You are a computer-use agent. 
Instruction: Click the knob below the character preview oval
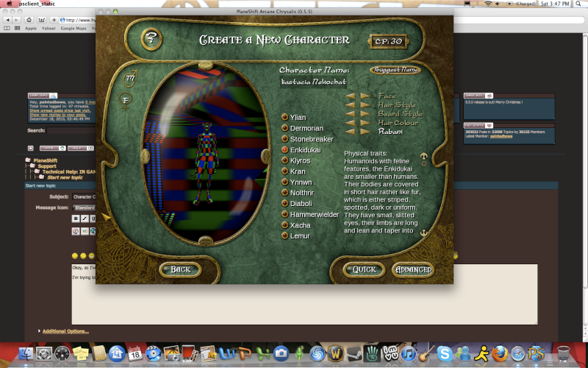point(206,241)
